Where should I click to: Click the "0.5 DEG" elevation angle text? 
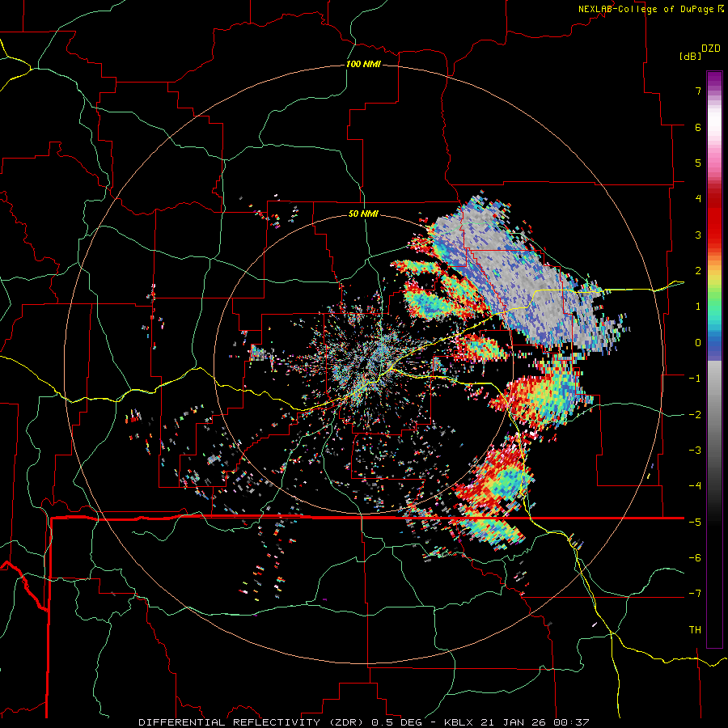(396, 722)
